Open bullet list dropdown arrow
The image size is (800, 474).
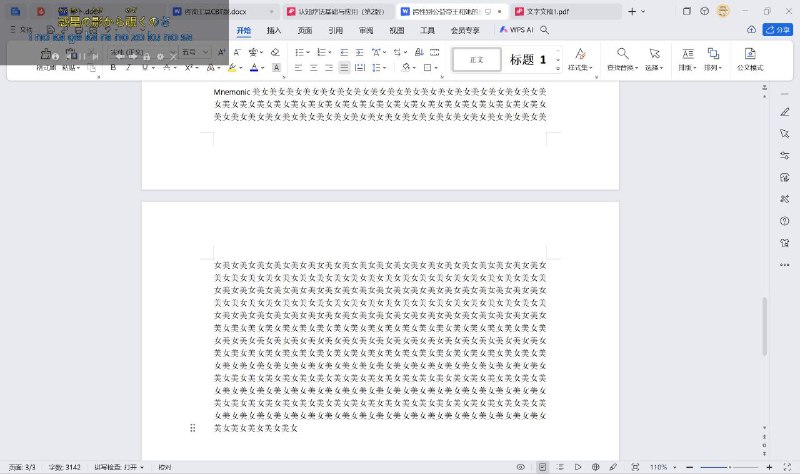(308, 52)
